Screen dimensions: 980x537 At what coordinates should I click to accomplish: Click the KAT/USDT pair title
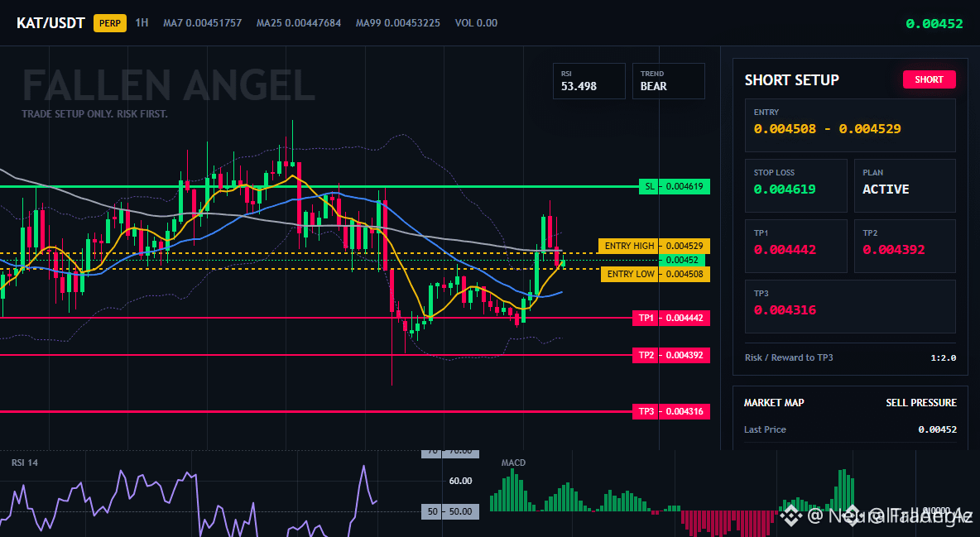coord(50,23)
